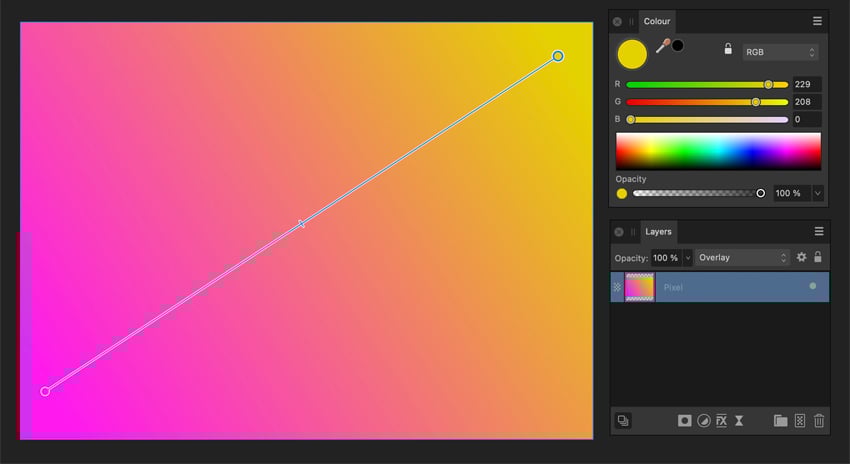850x464 pixels.
Task: Click the colour Opacity slider
Action: [x=699, y=193]
